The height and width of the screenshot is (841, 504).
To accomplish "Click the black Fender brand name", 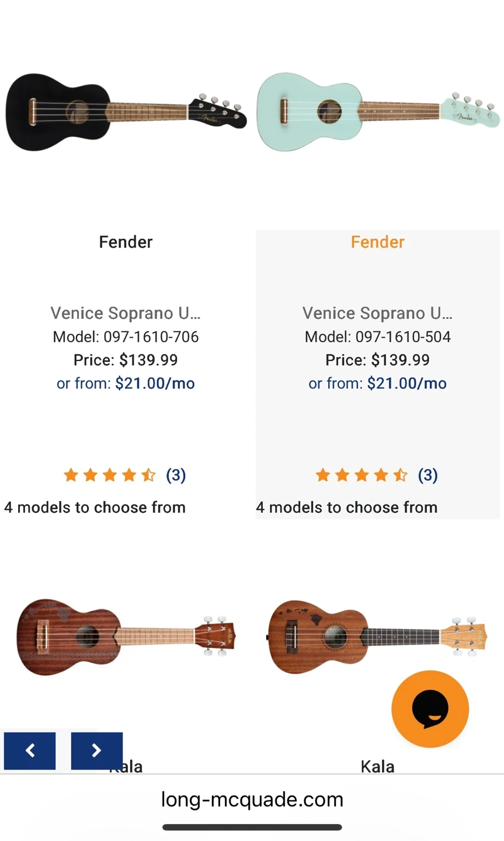I will pyautogui.click(x=126, y=242).
